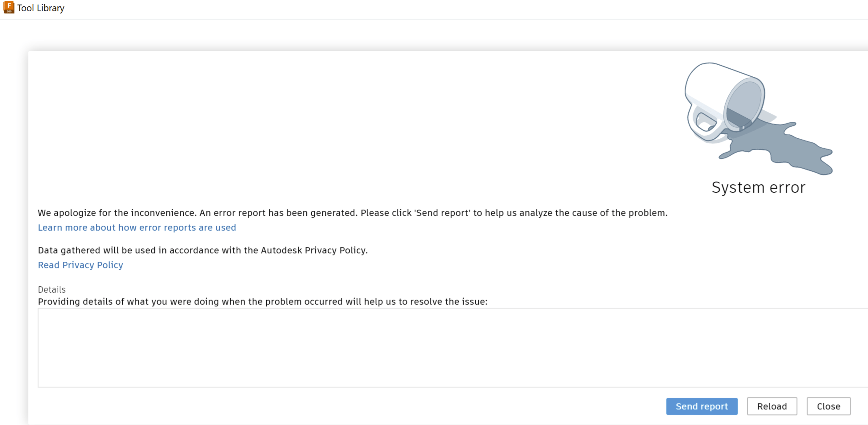Click the Tool Library window title
The width and height of the screenshot is (868, 425).
[x=41, y=8]
